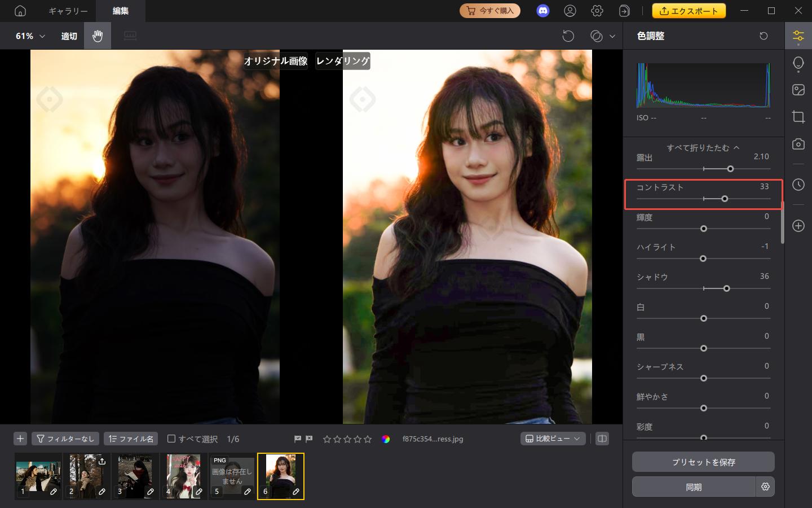This screenshot has height=508, width=812.
Task: Expand the 比較ビュー dropdown
Action: tap(553, 439)
